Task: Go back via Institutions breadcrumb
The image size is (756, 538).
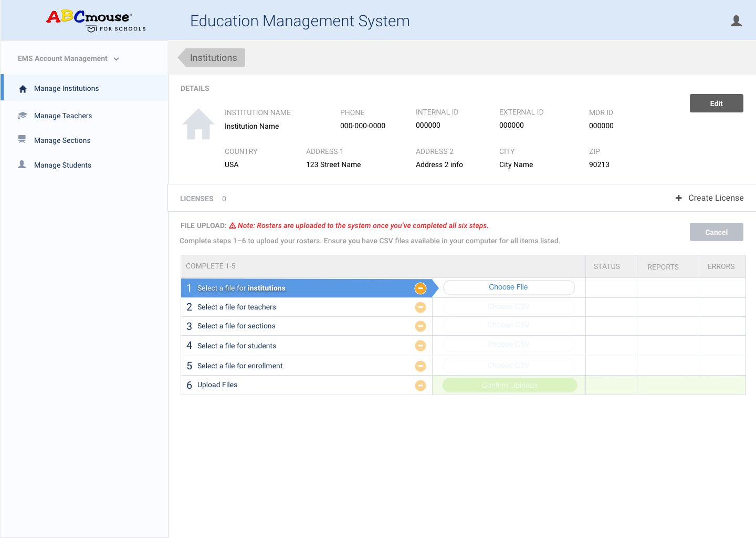Action: [x=212, y=58]
